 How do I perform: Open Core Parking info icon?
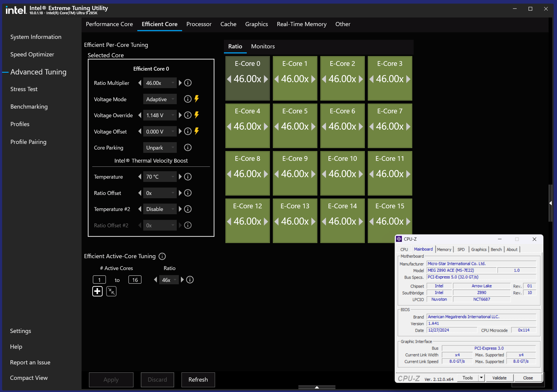pyautogui.click(x=188, y=147)
